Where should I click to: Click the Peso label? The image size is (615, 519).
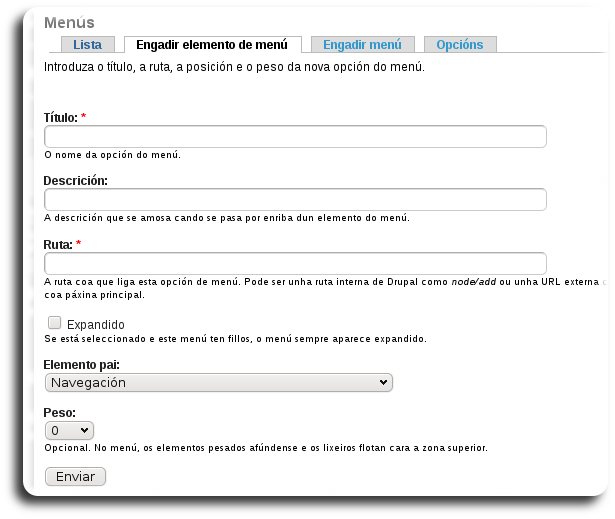[x=60, y=412]
